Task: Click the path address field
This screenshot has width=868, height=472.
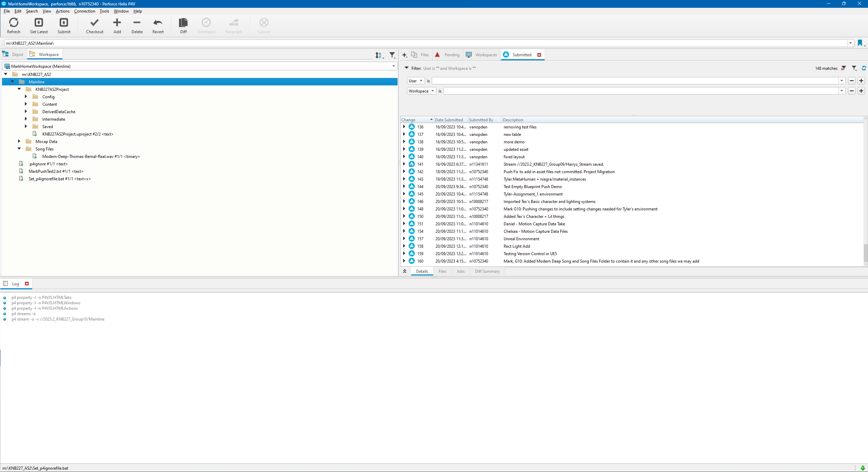Action: coord(426,43)
